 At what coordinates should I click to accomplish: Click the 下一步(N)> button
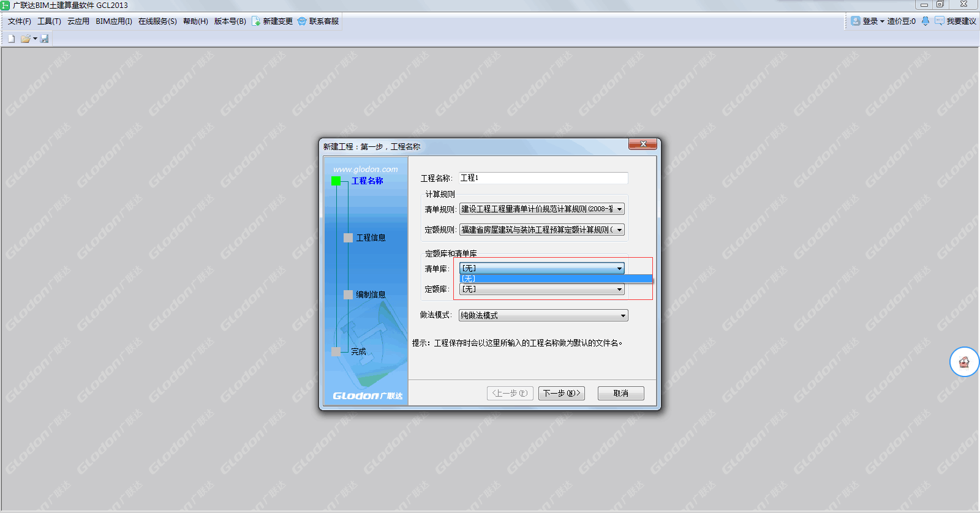pos(562,393)
